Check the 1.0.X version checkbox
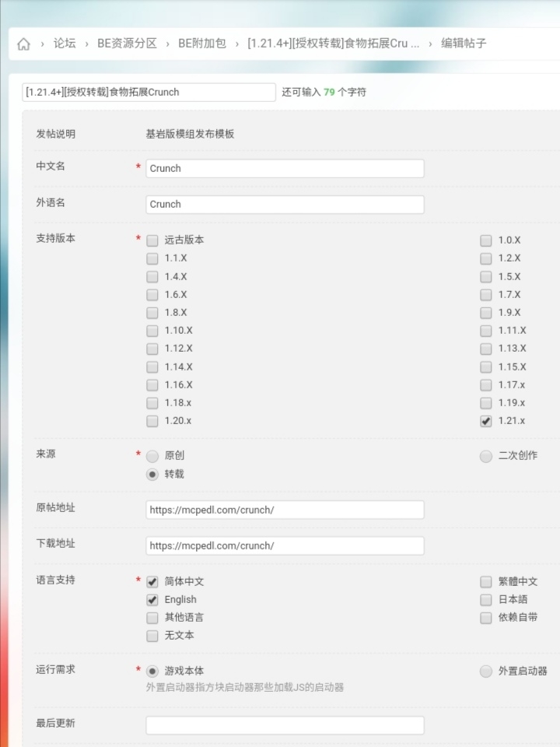The width and height of the screenshot is (560, 747). click(485, 240)
